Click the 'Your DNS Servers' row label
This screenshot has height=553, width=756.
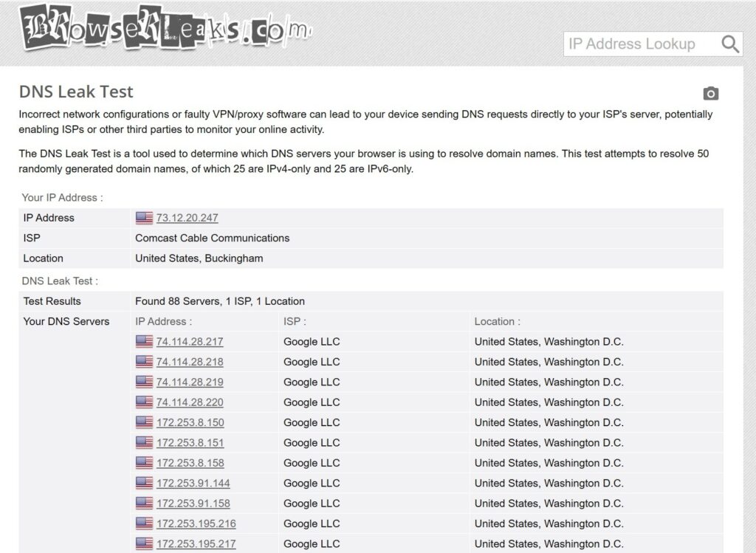click(66, 322)
